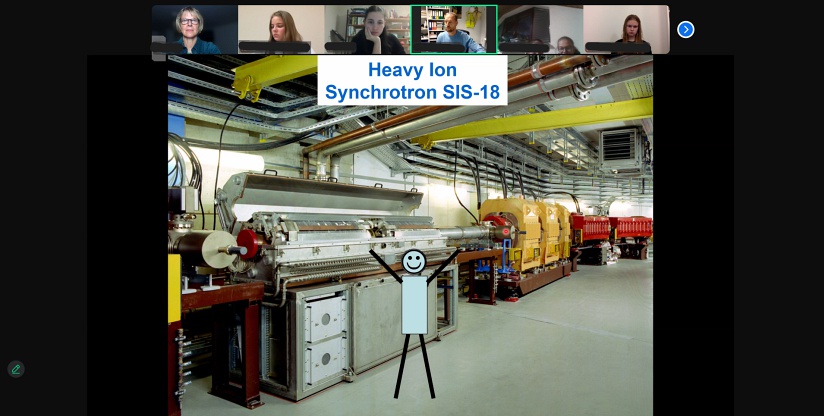Screen dimensions: 824x416
Task: Select the video of the participant looking down, second tile
Action: pyautogui.click(x=281, y=28)
